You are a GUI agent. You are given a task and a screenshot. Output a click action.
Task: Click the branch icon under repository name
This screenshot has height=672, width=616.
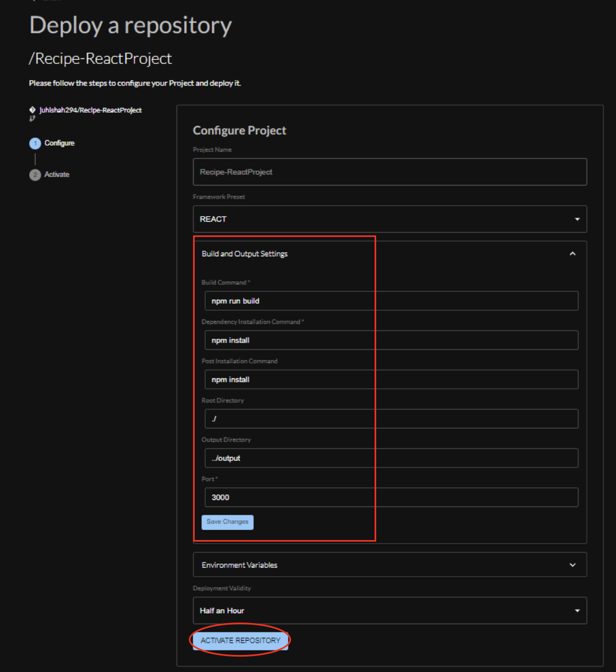(32, 118)
